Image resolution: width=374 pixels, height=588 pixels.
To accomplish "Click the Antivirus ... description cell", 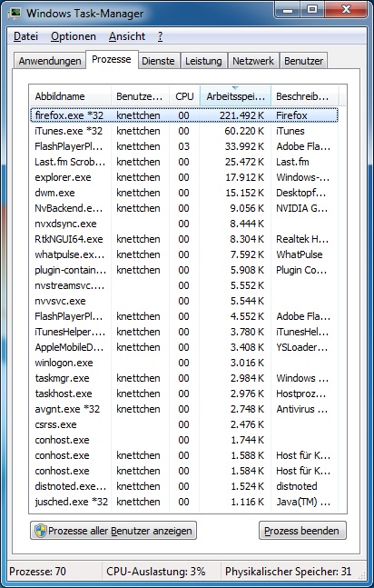I will [302, 409].
